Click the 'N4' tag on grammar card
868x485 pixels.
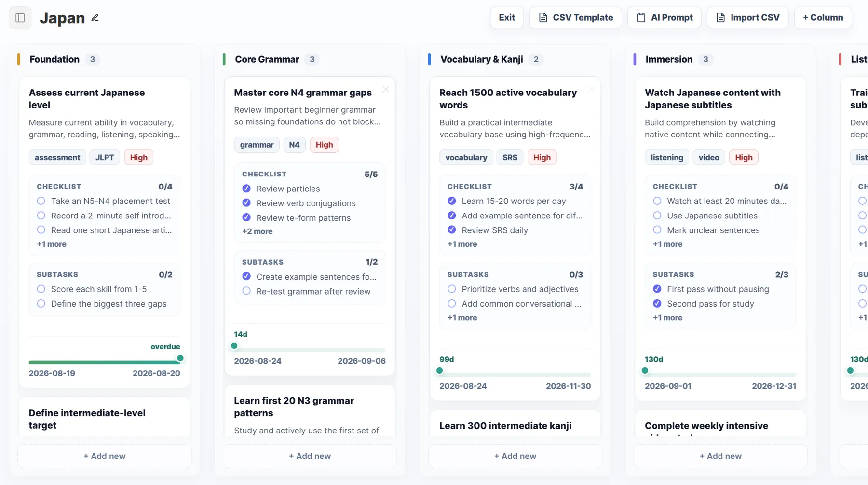pos(294,145)
